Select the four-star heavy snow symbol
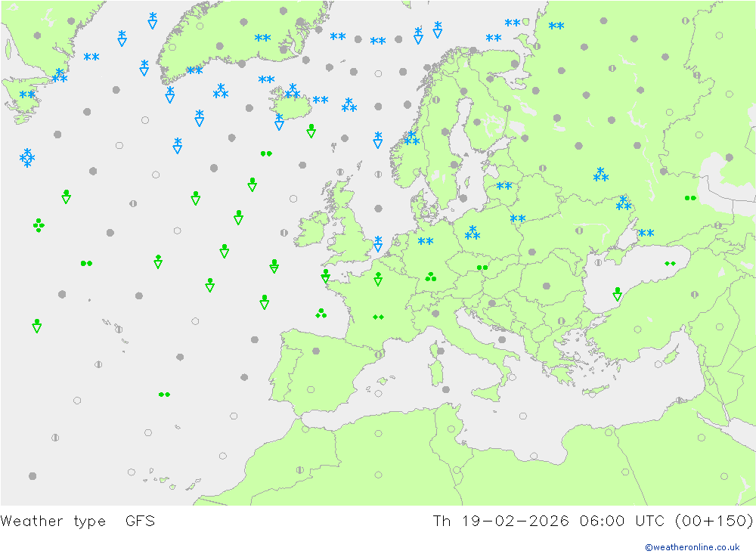This screenshot has width=756, height=554. tap(27, 158)
